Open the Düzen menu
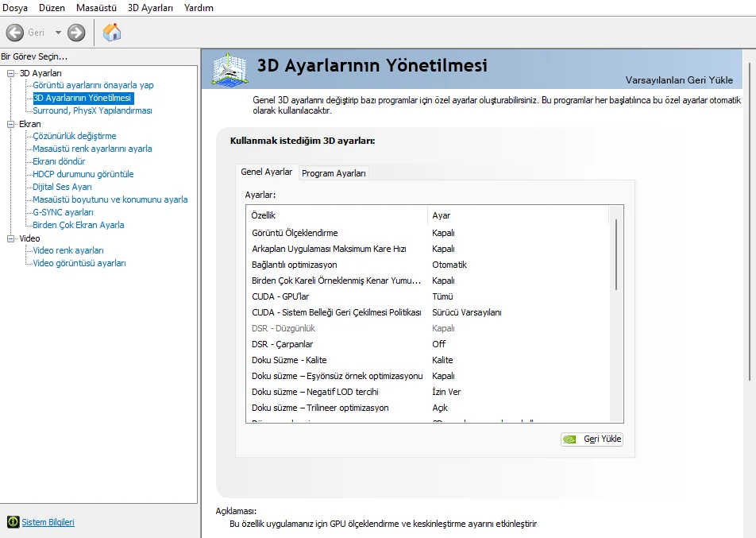The width and height of the screenshot is (756, 538). coord(52,8)
